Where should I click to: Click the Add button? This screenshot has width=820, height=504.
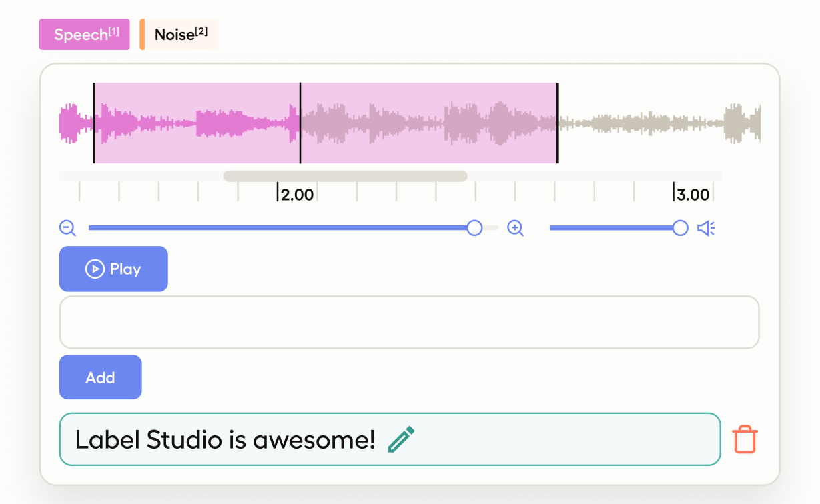(101, 377)
